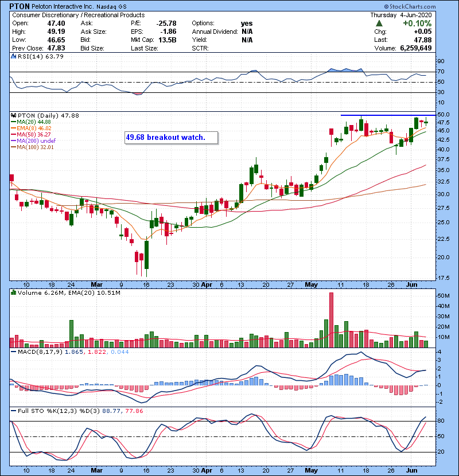This screenshot has height=476, width=459.
Task: Click the 'Volume 6.26M, EMA(20) 10.51M' label
Action: point(69,293)
